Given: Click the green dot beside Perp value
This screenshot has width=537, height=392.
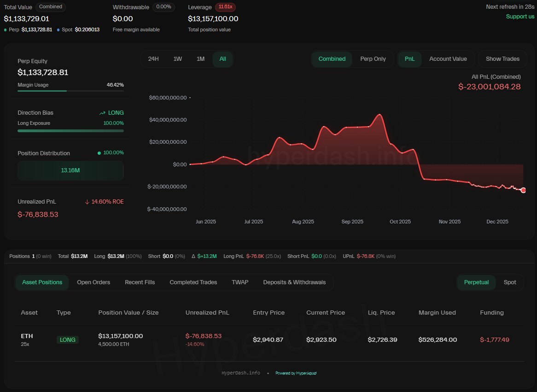Looking at the screenshot, I should [6, 29].
